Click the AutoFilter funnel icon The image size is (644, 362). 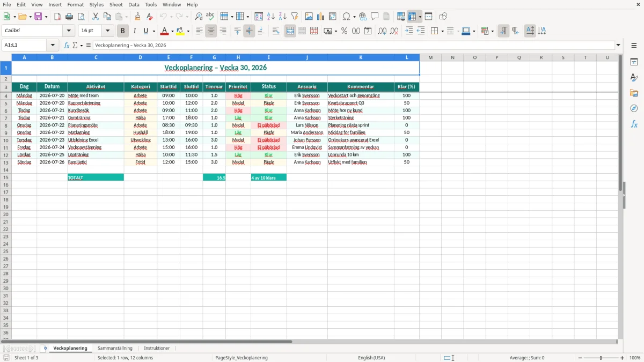click(295, 17)
